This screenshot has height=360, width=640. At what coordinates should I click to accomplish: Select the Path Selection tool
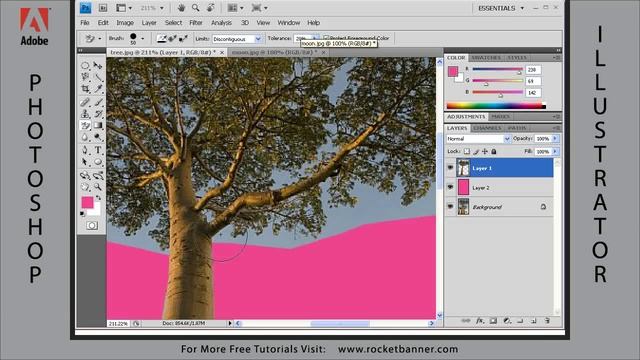pyautogui.click(x=85, y=162)
